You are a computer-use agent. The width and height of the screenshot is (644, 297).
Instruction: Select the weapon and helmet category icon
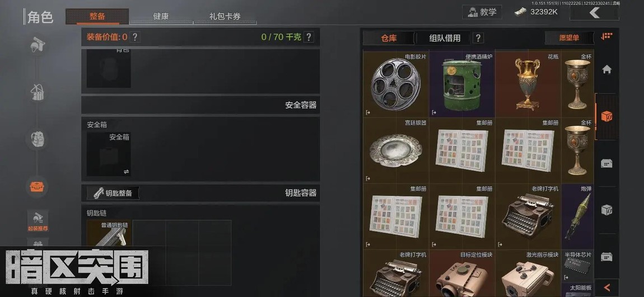[38, 45]
